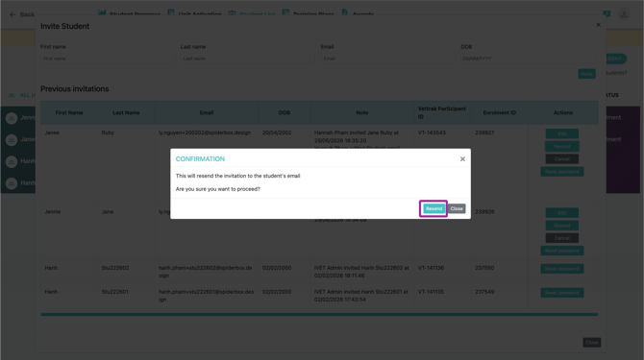Screen dimensions: 644x360
Task: Click the ALL students group icon
Action: pyautogui.click(x=12, y=95)
